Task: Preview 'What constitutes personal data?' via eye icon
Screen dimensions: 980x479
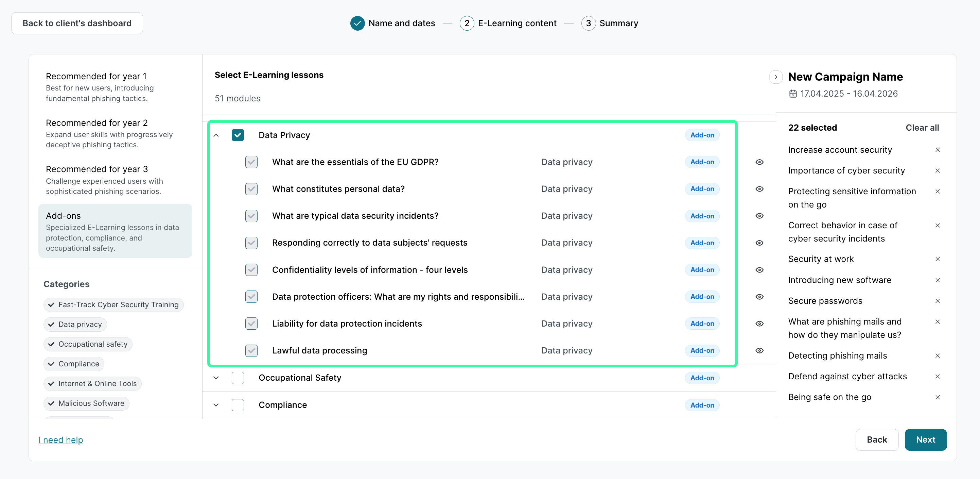Action: pos(759,189)
